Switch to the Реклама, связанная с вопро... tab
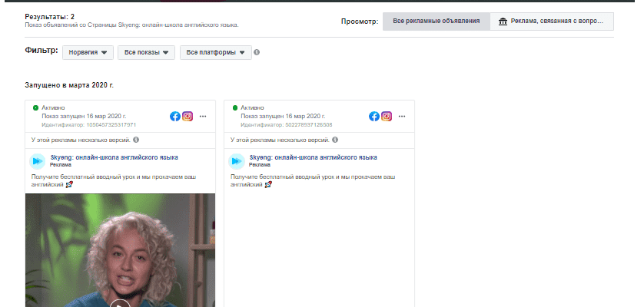Screen dimensions: 644x307 [552, 21]
